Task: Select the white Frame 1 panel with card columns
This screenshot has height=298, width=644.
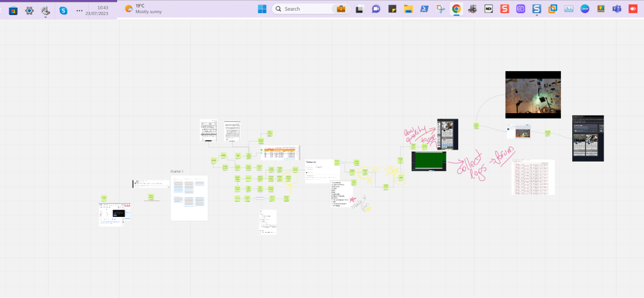Action: click(x=189, y=198)
